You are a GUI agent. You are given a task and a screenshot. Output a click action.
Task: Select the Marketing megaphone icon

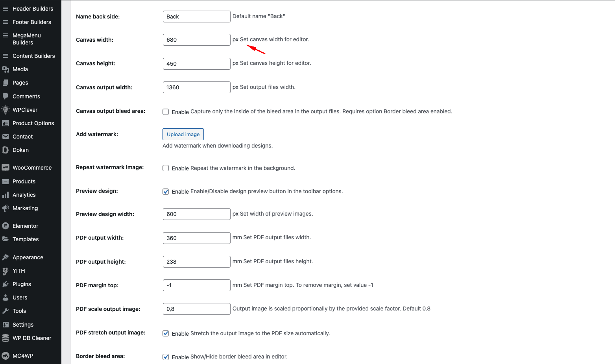(x=6, y=208)
